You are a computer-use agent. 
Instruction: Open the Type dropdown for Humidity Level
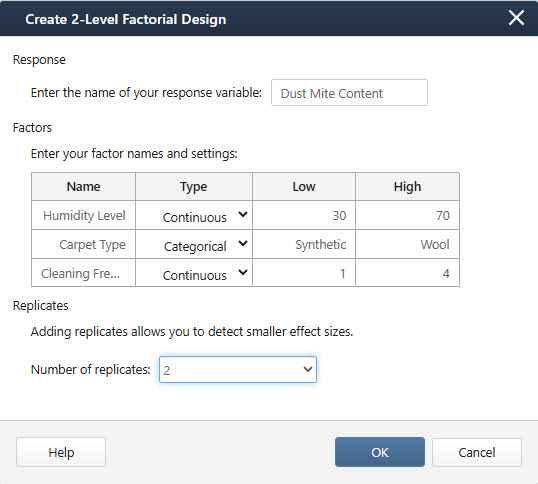[x=194, y=215]
